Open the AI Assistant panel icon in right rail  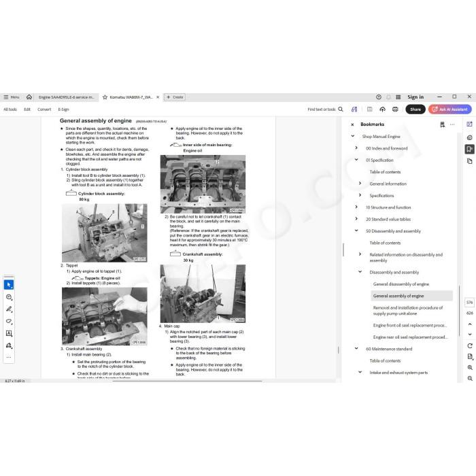point(470,124)
